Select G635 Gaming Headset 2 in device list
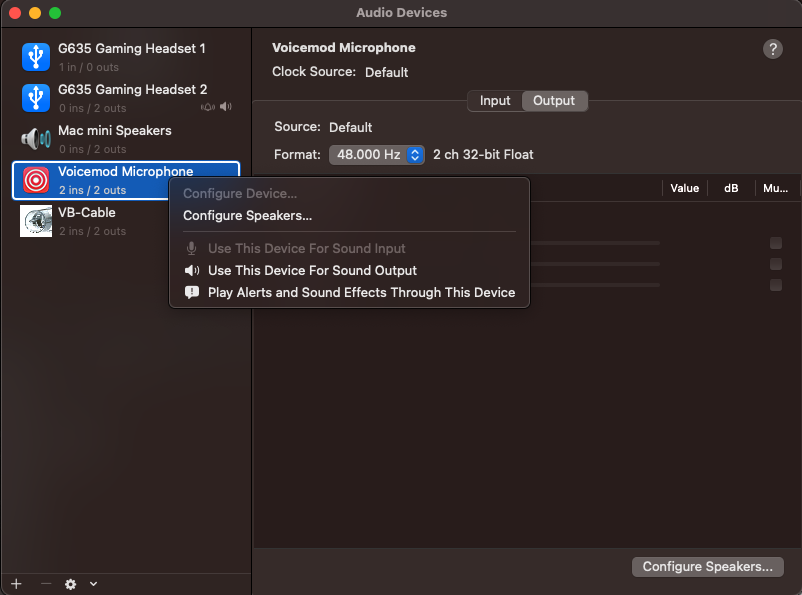The image size is (802, 595). point(126,98)
